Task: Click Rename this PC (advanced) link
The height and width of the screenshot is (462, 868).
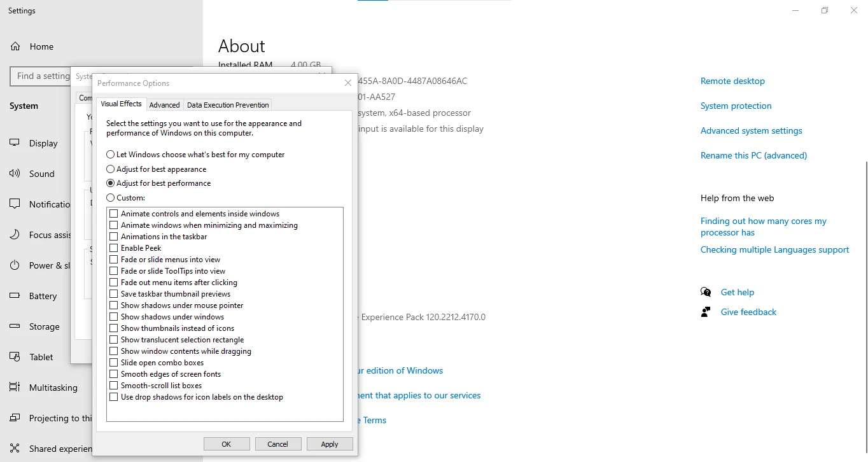Action: (753, 155)
